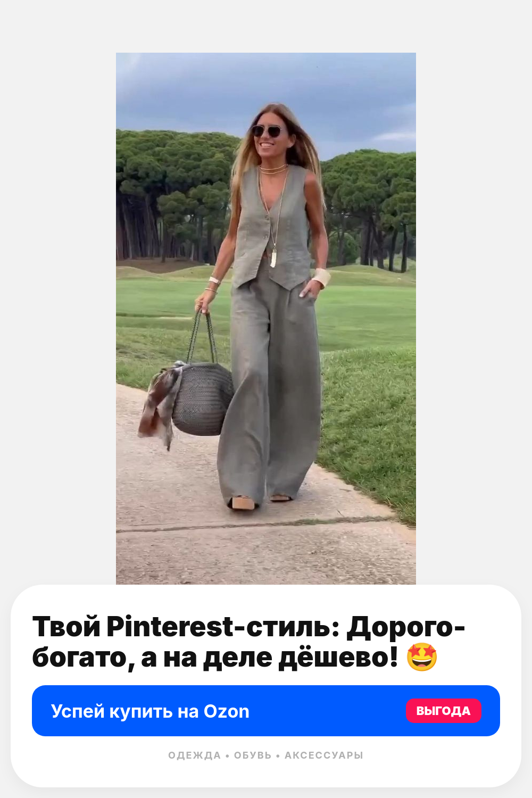Click the gold choker on her neck
Viewport: 532px width, 798px height.
click(273, 169)
